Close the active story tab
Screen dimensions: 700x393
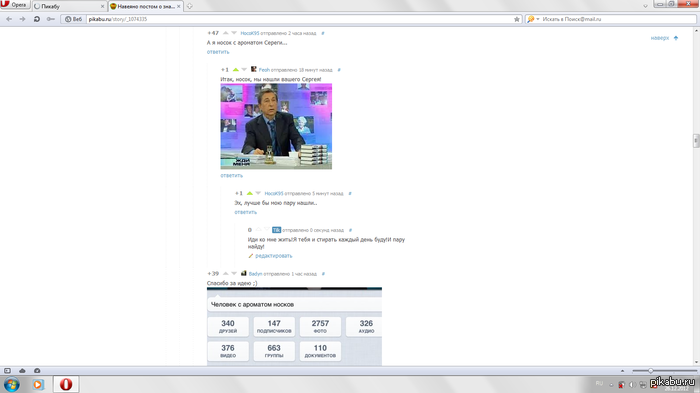179,6
